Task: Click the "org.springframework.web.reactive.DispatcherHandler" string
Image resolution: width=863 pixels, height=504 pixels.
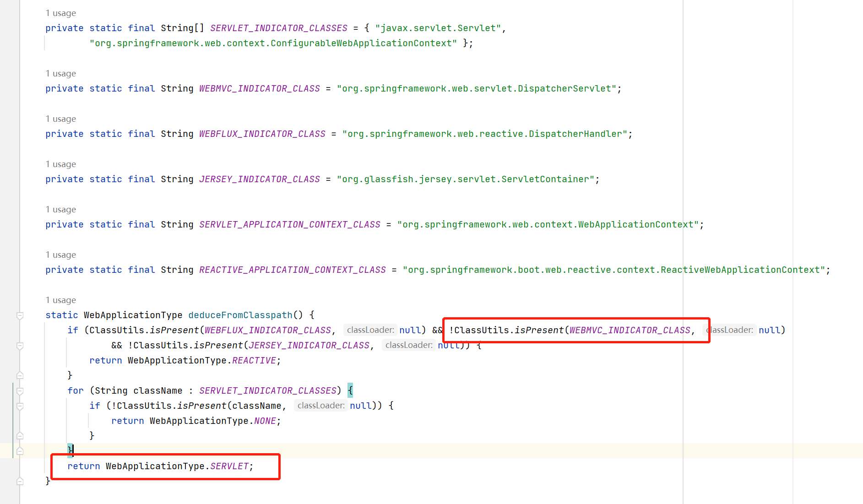Action: point(485,134)
